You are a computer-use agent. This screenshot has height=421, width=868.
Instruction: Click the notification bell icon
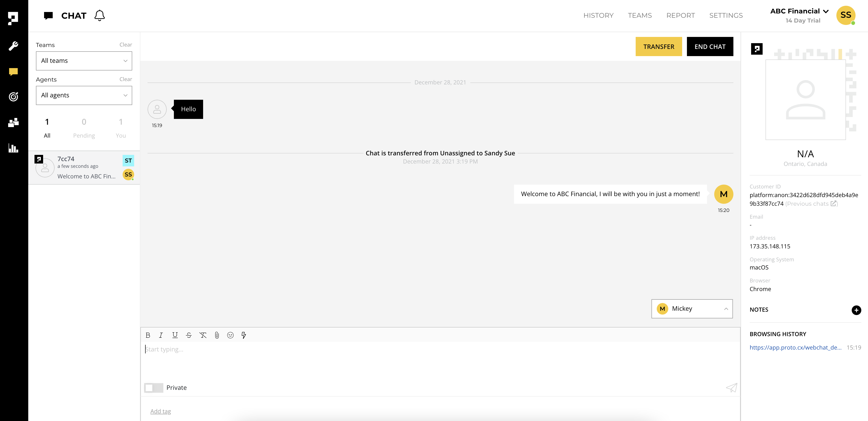pos(99,16)
